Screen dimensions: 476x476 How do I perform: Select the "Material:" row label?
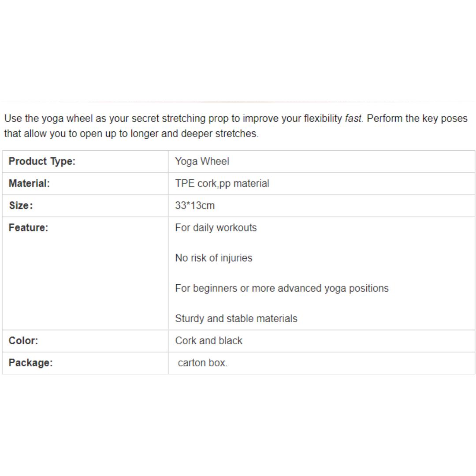click(x=30, y=183)
